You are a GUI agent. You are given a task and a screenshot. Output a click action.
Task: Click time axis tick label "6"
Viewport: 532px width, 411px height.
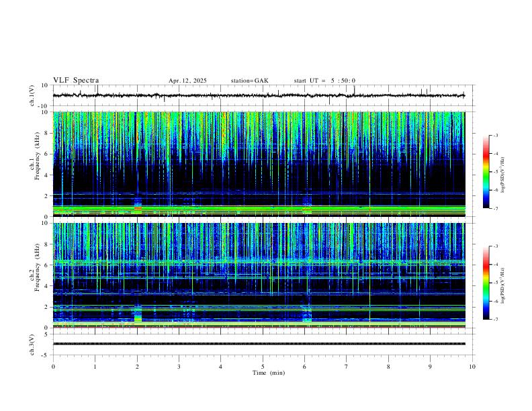[304, 367]
